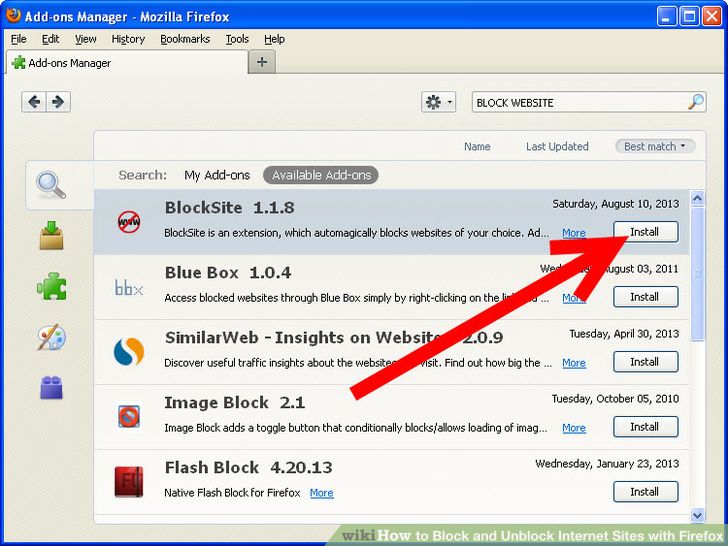The height and width of the screenshot is (546, 728).
Task: Open the History menu
Action: (128, 39)
